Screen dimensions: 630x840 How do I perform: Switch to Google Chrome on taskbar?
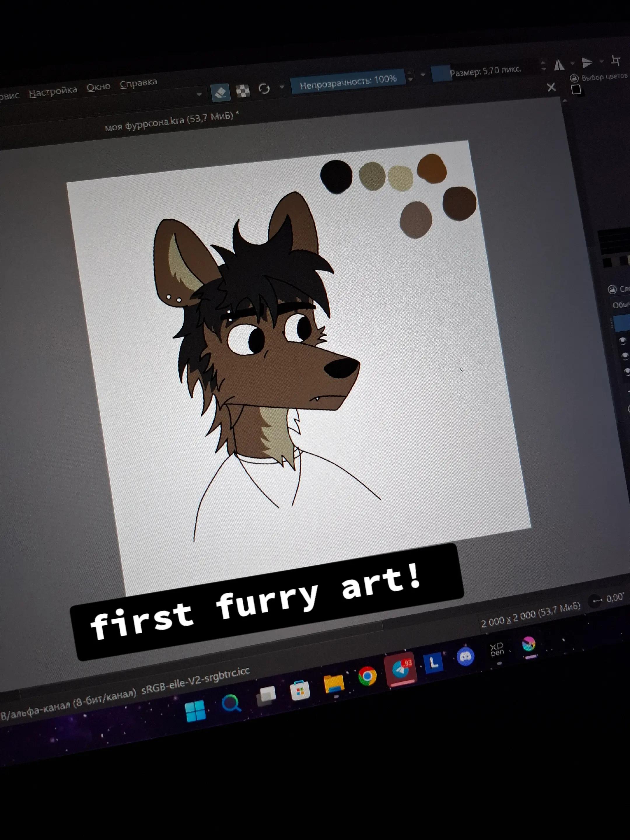point(367,676)
